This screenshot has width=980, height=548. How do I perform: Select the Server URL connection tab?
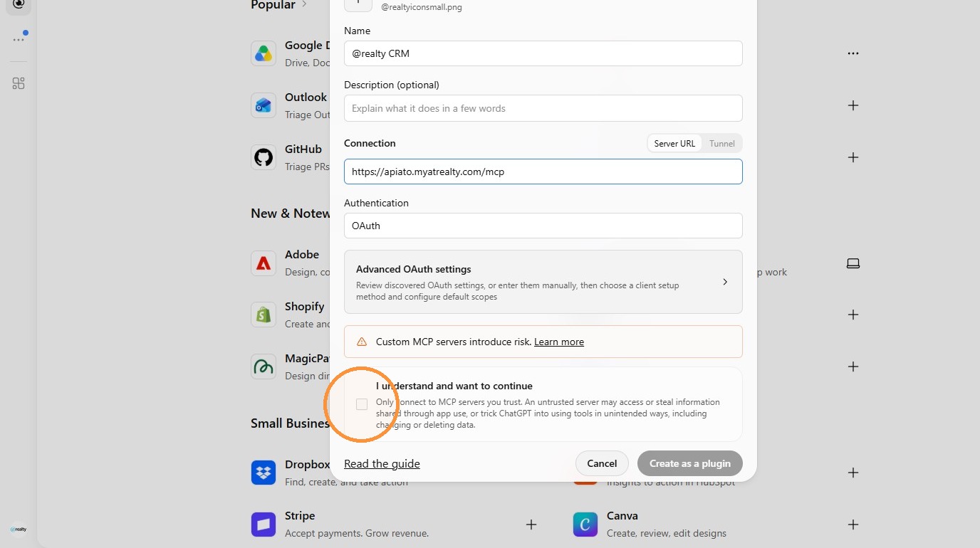(674, 143)
